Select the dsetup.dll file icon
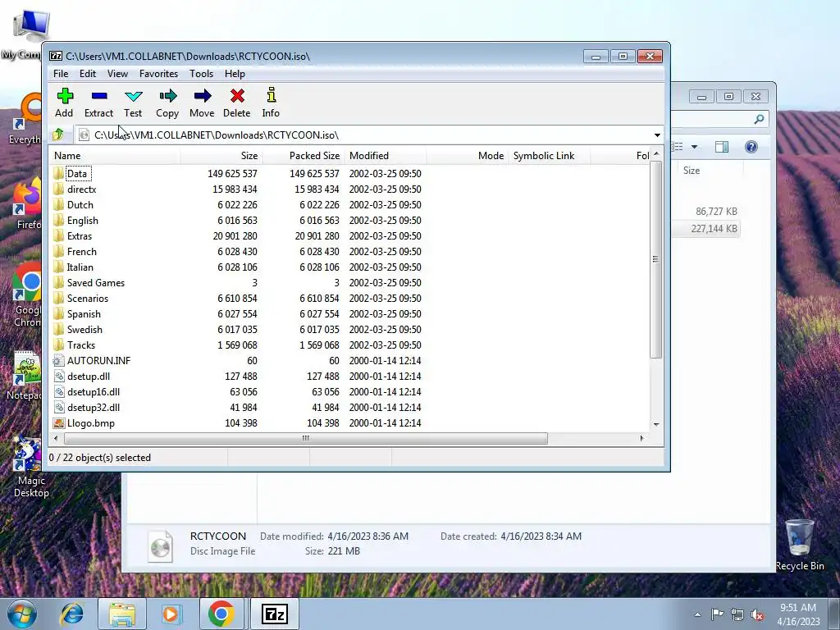Screen dimensions: 840x630 [59, 376]
